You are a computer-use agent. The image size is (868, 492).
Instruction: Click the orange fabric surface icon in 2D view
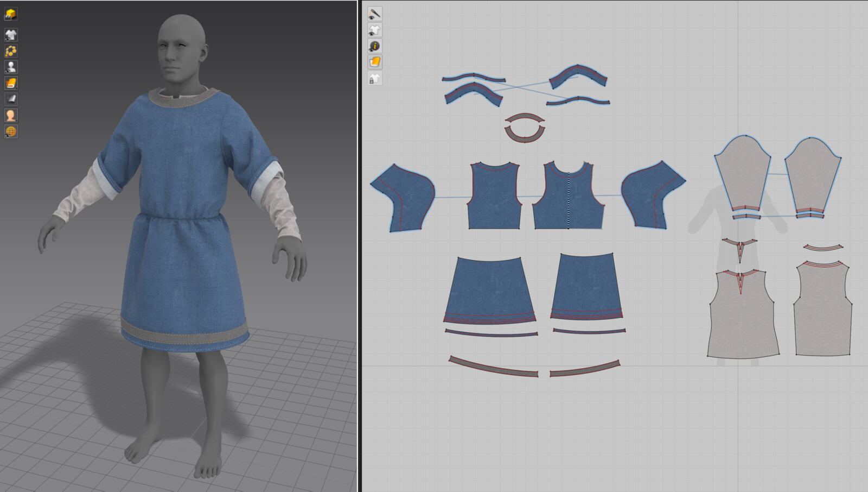point(374,62)
